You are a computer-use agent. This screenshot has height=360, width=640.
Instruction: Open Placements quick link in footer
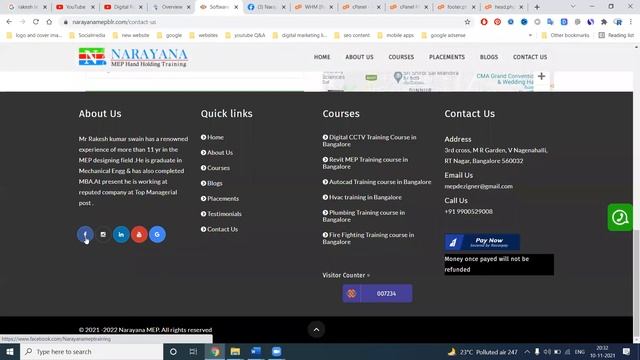[220, 198]
